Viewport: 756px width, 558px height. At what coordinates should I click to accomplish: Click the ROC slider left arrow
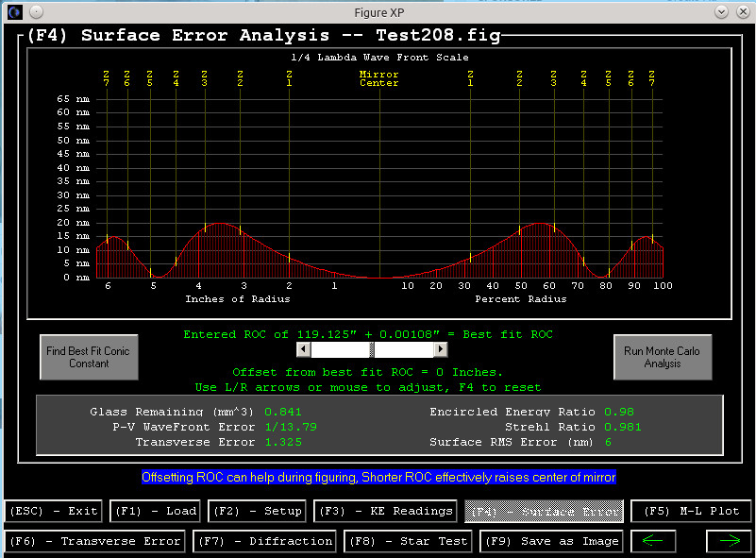pos(303,349)
